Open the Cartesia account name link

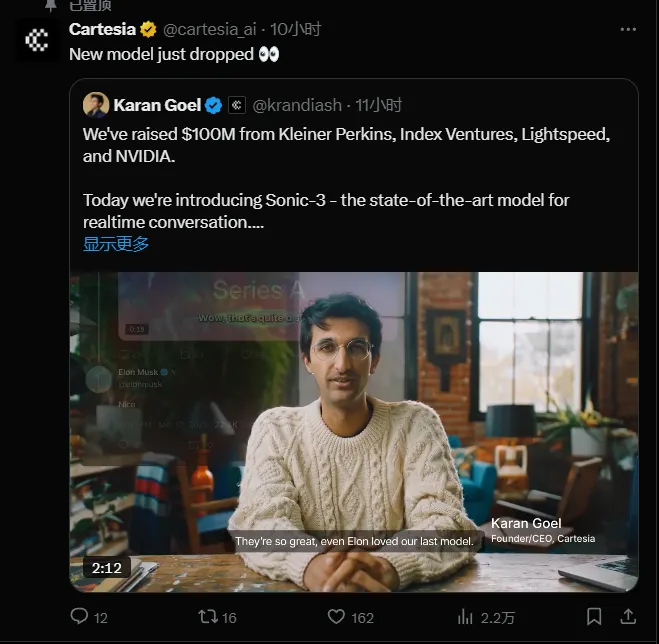pyautogui.click(x=102, y=30)
